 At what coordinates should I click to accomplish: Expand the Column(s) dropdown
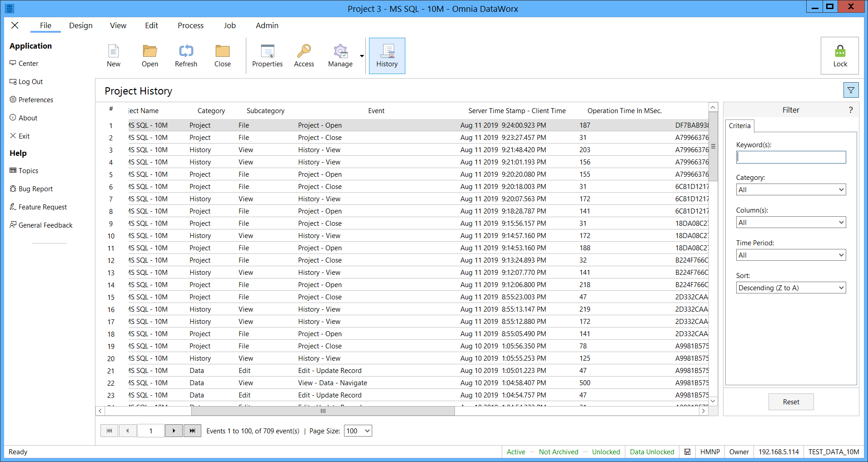pyautogui.click(x=791, y=223)
